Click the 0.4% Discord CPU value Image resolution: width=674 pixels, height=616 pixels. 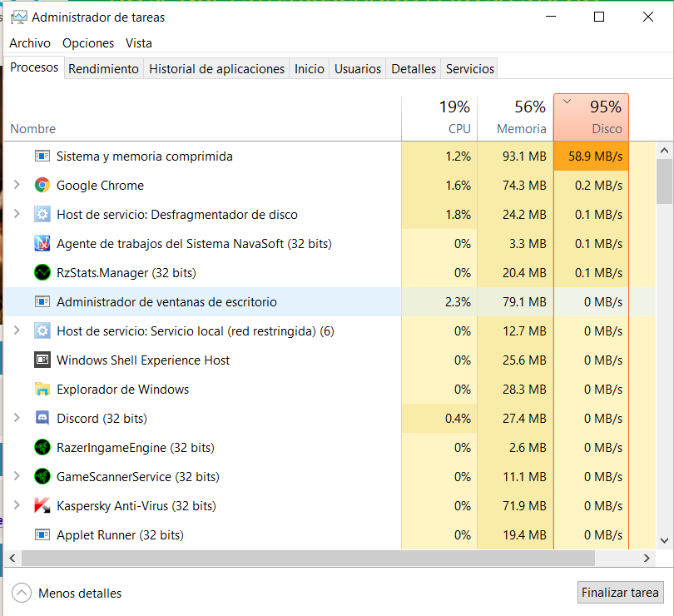coord(458,418)
